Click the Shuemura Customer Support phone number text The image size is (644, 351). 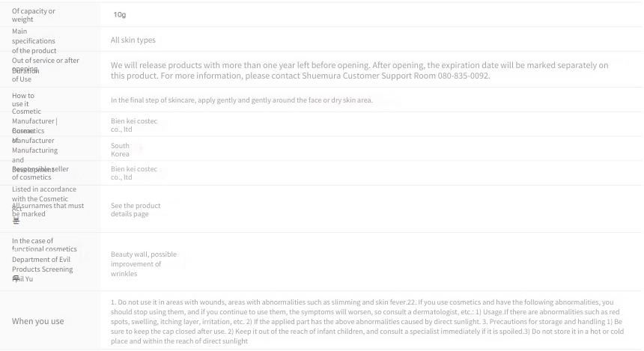pos(464,76)
